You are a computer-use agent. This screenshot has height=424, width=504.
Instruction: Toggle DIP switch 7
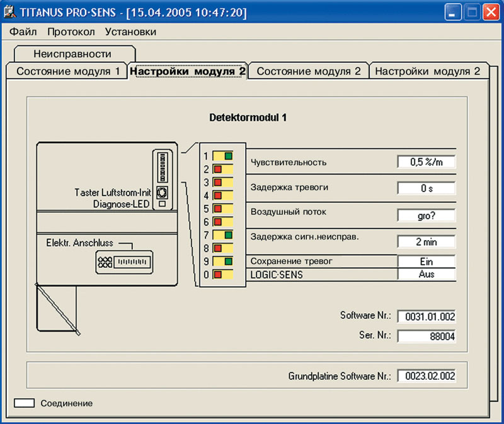click(223, 235)
